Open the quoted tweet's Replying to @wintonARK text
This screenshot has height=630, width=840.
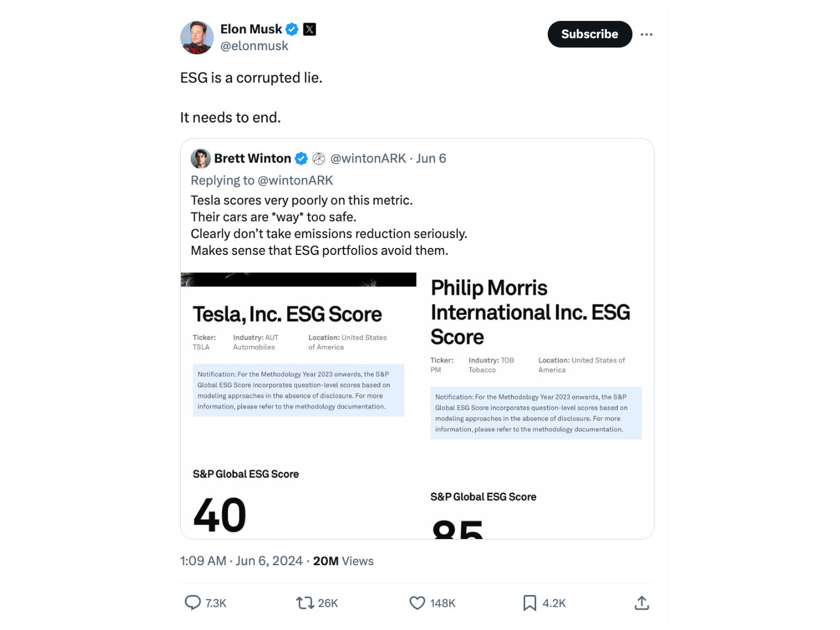[x=262, y=181]
